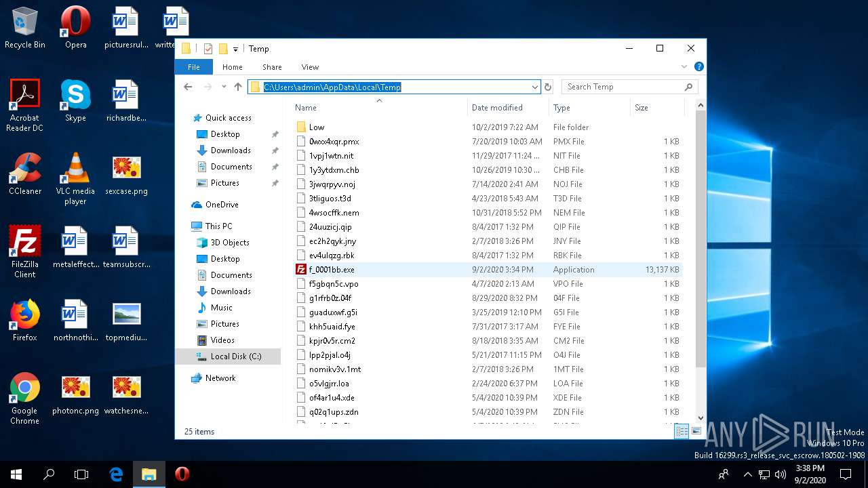Select the FileZilla Client desktop icon
868x488 pixels.
[x=25, y=251]
